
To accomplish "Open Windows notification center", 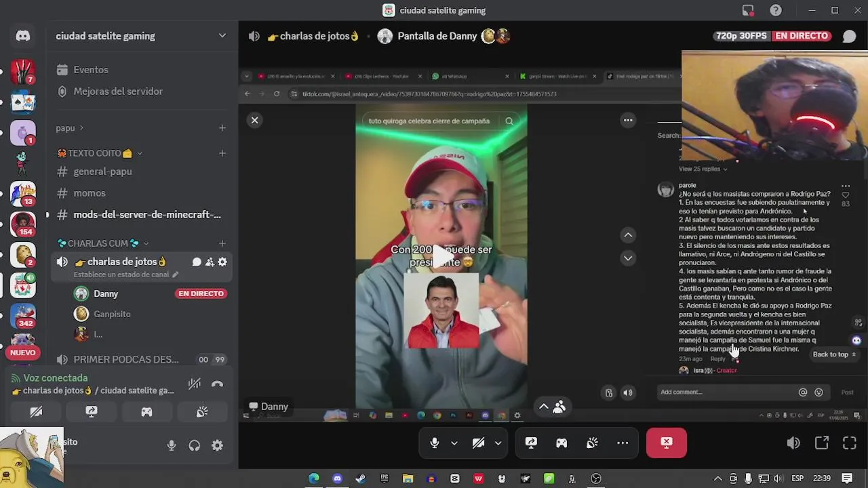I will (x=846, y=479).
